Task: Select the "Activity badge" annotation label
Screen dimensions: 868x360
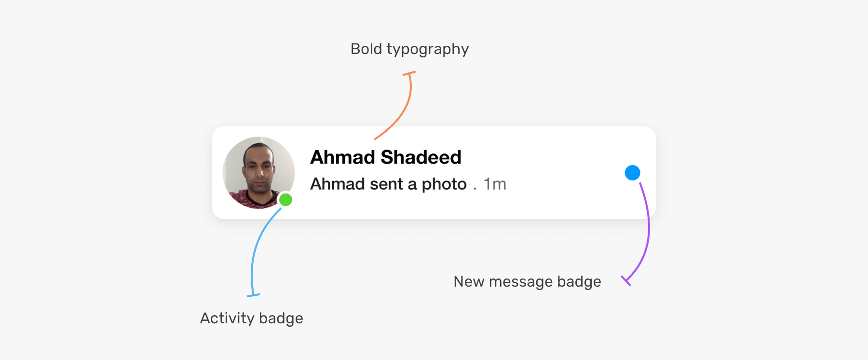Action: pyautogui.click(x=251, y=318)
